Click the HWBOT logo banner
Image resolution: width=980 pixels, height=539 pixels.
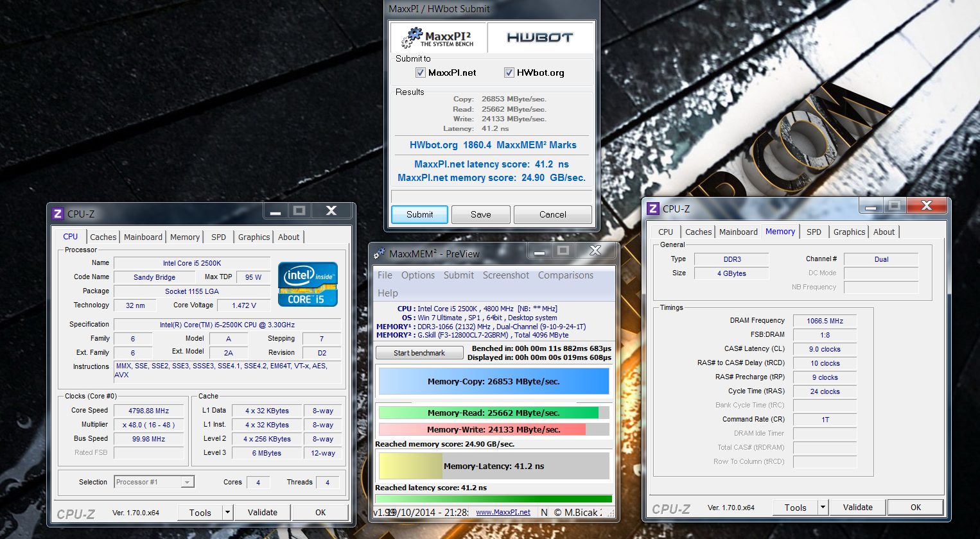(539, 38)
